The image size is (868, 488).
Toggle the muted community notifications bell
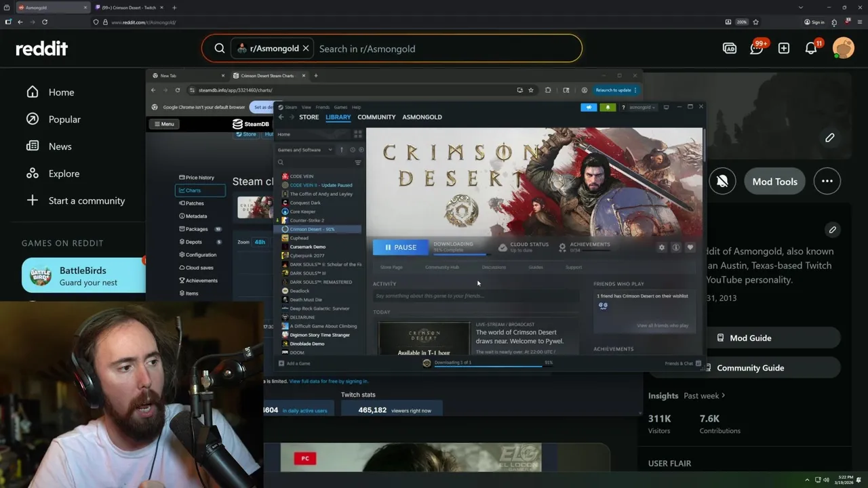tap(722, 181)
